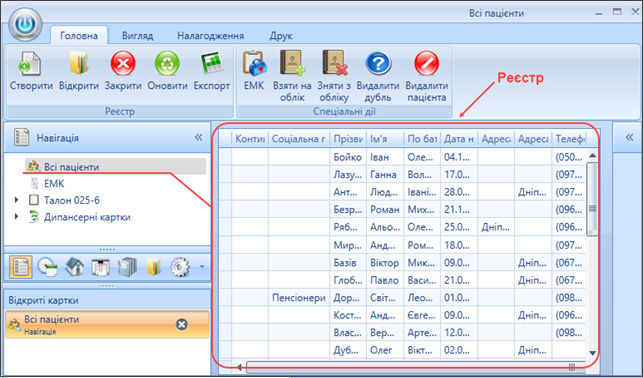Click the table's vertical scrollbar down arrow

click(x=592, y=353)
